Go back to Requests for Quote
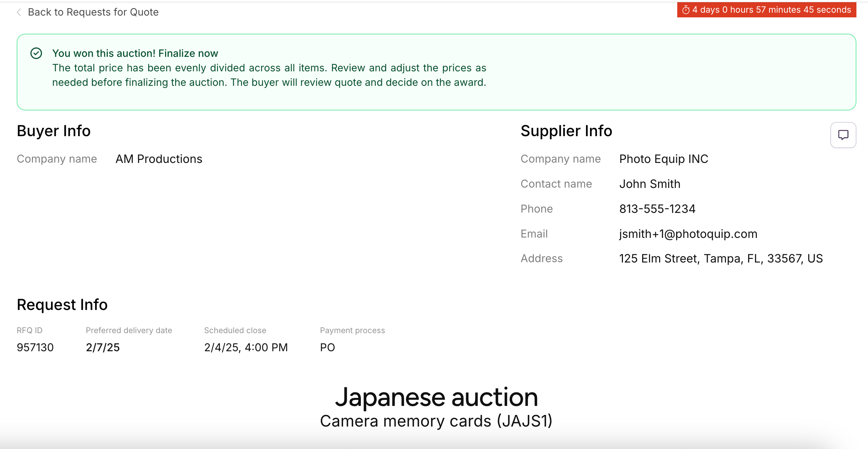 [x=93, y=12]
